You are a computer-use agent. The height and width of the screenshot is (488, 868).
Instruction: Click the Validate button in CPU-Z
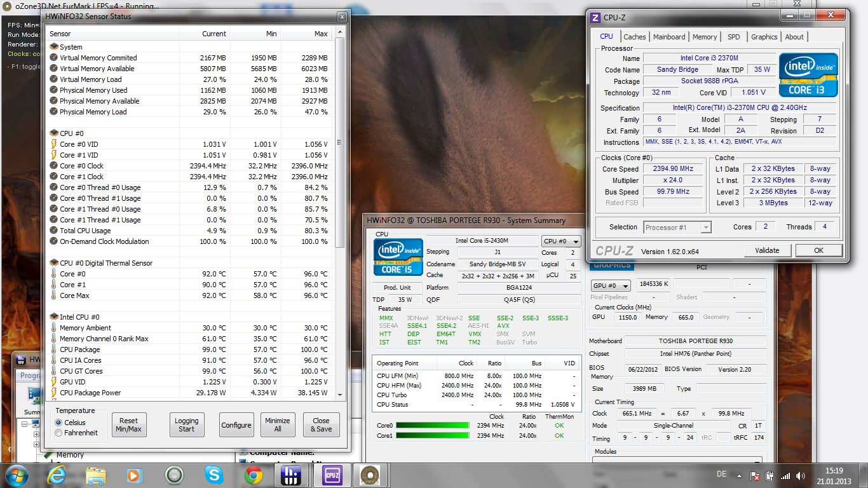click(767, 250)
